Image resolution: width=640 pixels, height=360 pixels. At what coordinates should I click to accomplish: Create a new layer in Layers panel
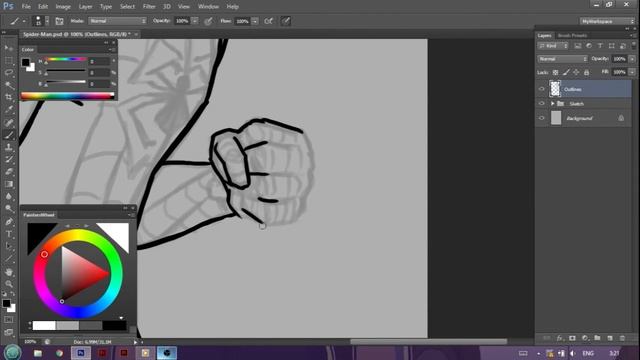pos(610,338)
